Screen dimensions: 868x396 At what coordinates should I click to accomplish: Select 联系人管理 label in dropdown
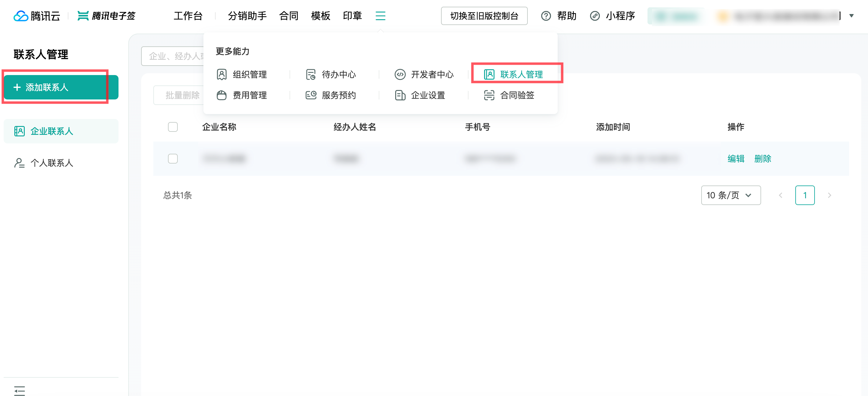[x=521, y=74]
